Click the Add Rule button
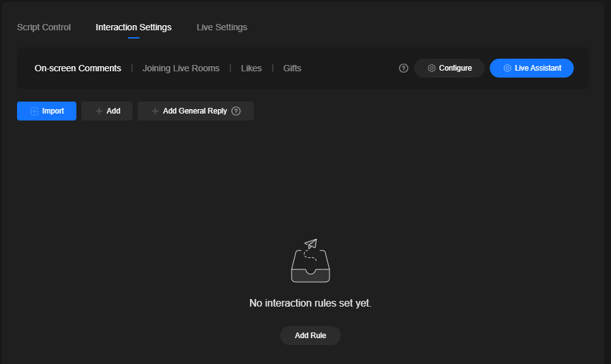Viewport: 611px width, 364px height. pos(310,336)
